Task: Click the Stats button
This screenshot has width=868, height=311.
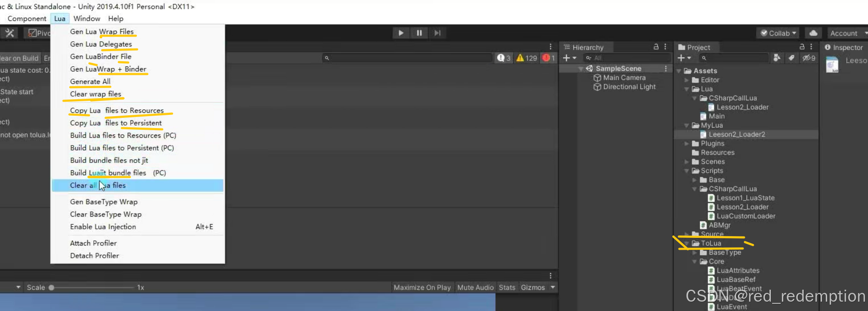Action: click(507, 288)
